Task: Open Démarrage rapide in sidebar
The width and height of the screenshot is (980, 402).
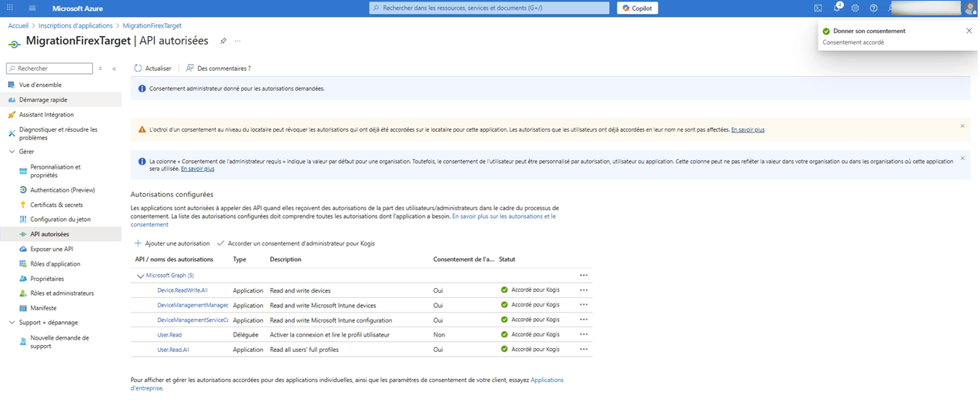Action: point(43,99)
